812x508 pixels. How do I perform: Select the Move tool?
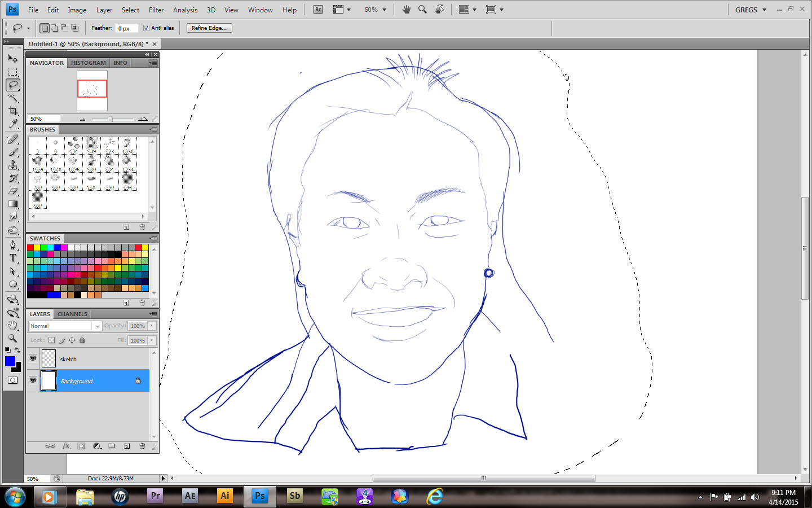pyautogui.click(x=12, y=58)
